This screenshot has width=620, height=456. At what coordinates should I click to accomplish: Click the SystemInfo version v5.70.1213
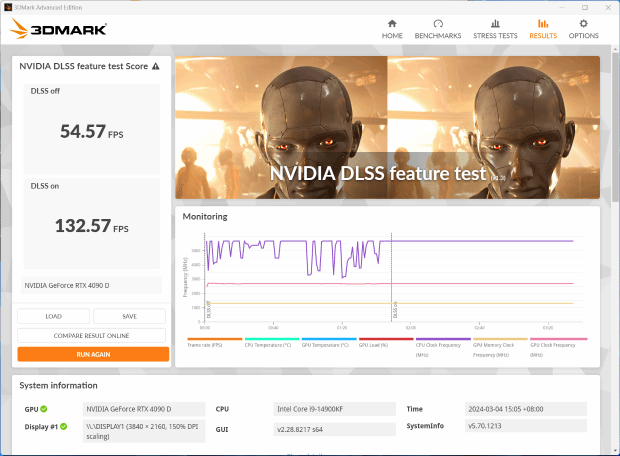click(x=526, y=426)
